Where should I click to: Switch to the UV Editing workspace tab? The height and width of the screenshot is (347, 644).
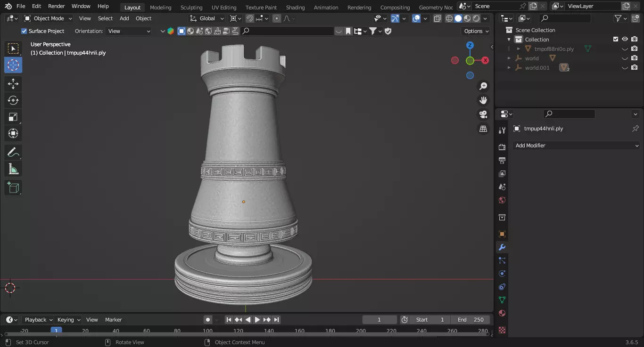point(224,7)
